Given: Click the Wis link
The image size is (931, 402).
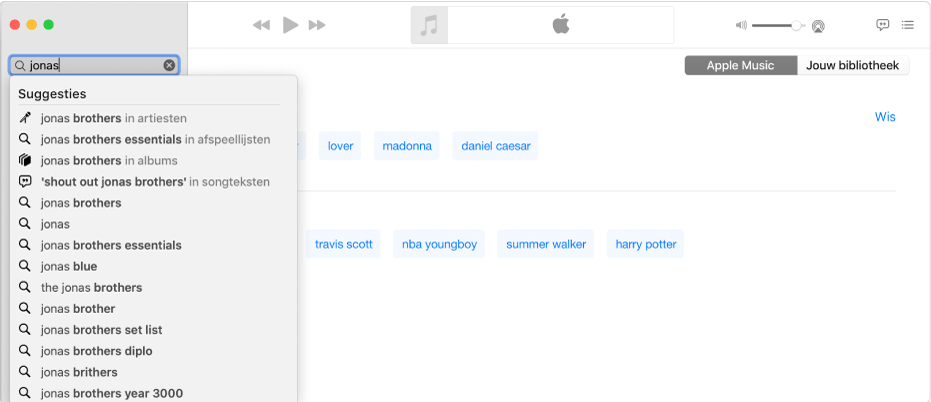Looking at the screenshot, I should pos(885,117).
